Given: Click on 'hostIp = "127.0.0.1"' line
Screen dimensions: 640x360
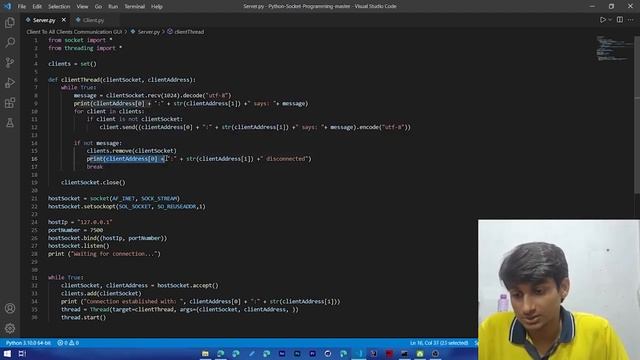Looking at the screenshot, I should 80,222.
